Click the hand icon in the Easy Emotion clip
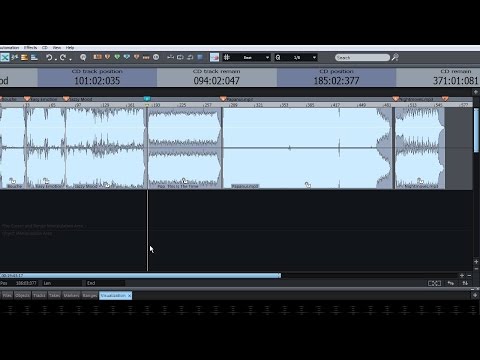480x360 pixels. [46, 181]
